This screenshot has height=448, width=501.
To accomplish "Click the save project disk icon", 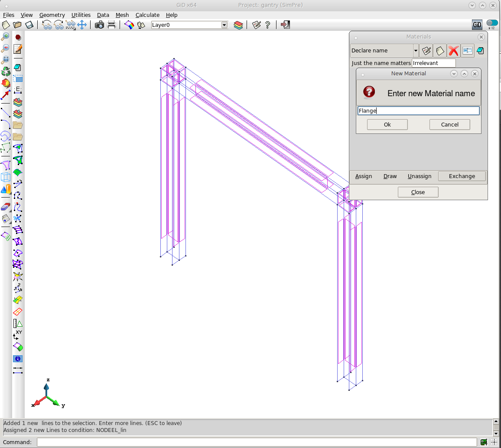I will (x=29, y=25).
